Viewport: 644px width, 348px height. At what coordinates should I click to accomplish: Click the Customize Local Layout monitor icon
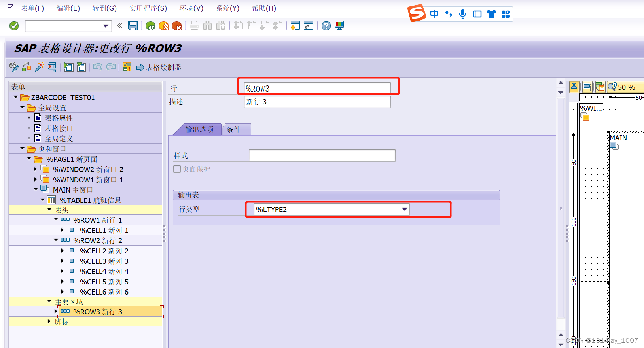coord(339,26)
